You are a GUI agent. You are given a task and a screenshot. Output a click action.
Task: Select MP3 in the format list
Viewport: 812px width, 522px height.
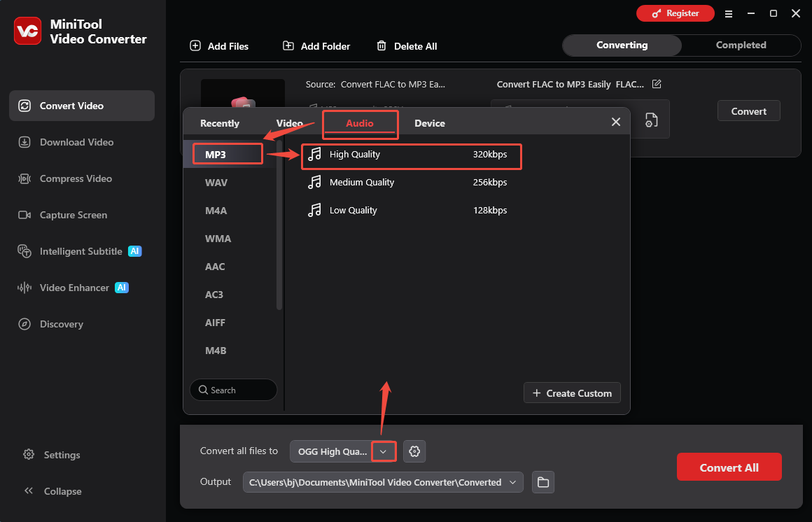[228, 155]
